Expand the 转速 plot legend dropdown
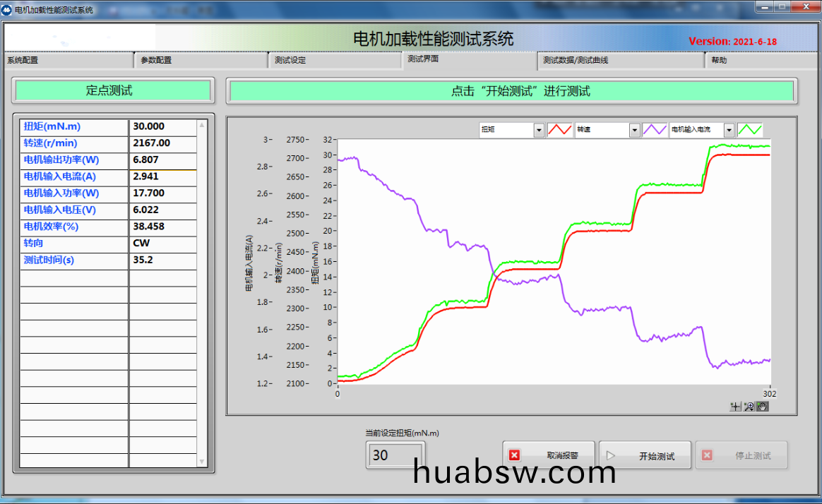 pos(634,130)
